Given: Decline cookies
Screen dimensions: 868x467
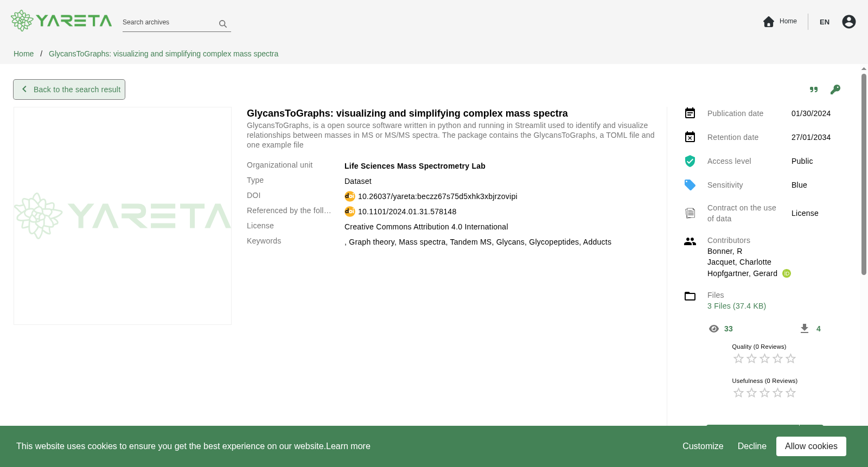Looking at the screenshot, I should pyautogui.click(x=752, y=446).
